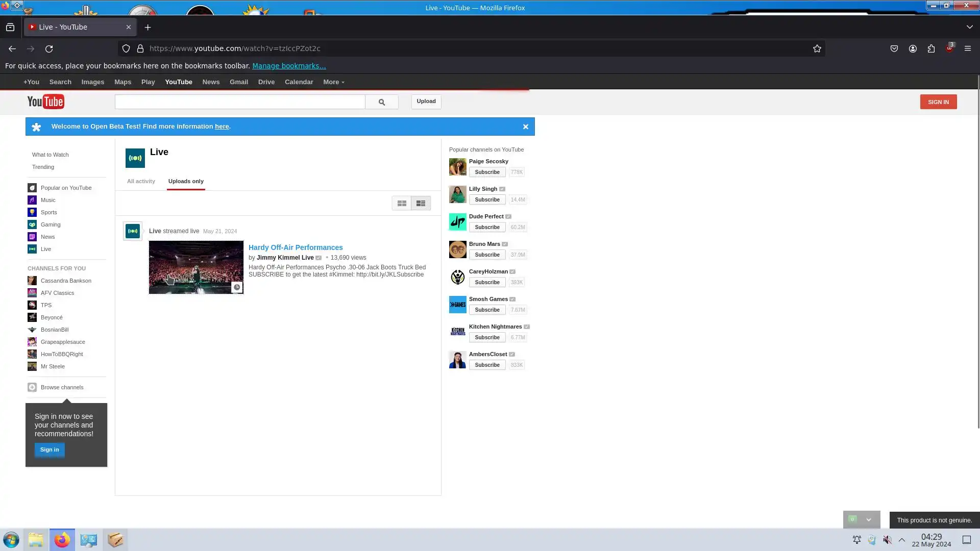Show hidden system tray icons
This screenshot has width=980, height=551.
pyautogui.click(x=901, y=540)
